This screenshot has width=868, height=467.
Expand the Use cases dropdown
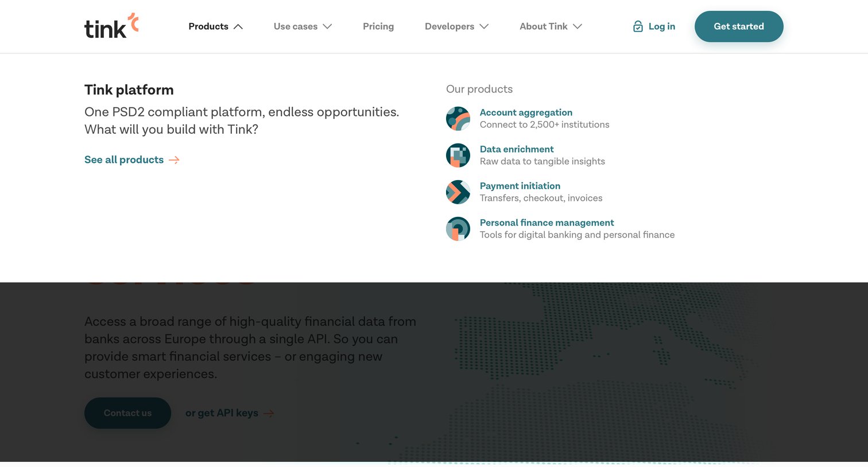[x=303, y=26]
